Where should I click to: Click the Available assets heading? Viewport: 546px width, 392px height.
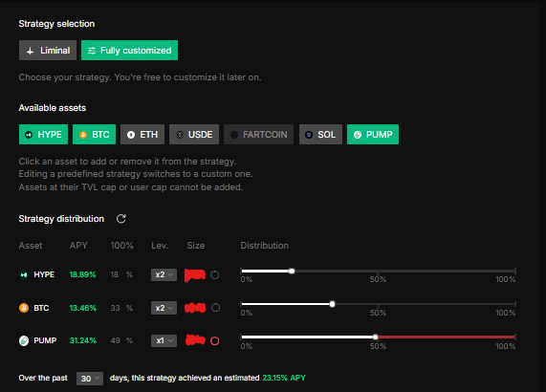pyautogui.click(x=53, y=108)
